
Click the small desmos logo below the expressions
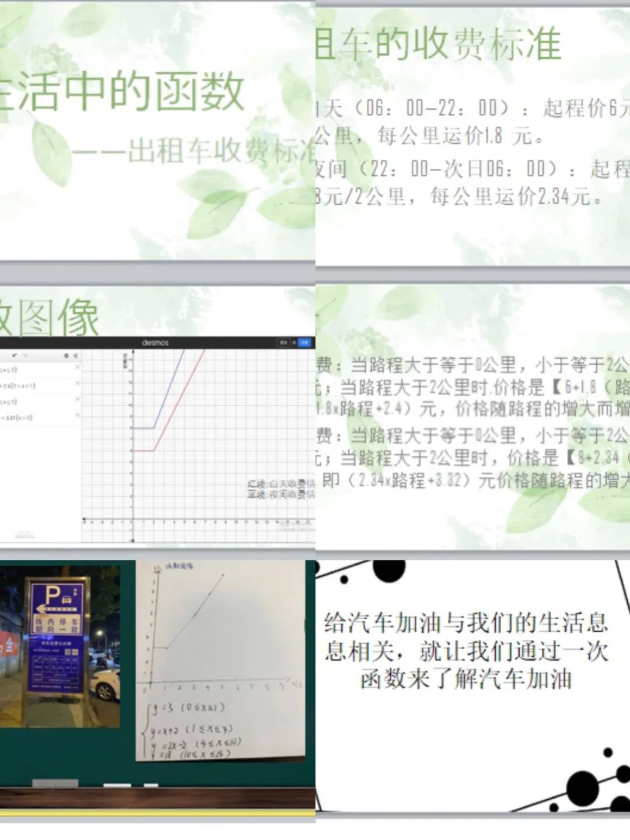[24, 535]
